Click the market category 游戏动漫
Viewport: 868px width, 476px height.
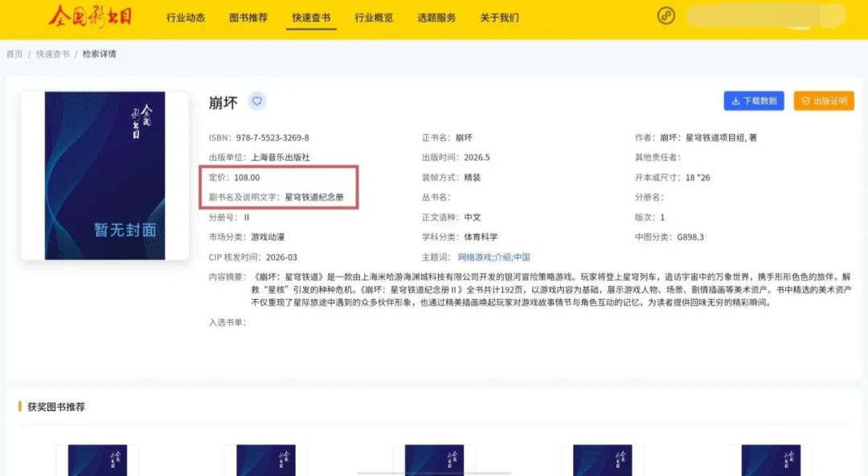coord(268,237)
